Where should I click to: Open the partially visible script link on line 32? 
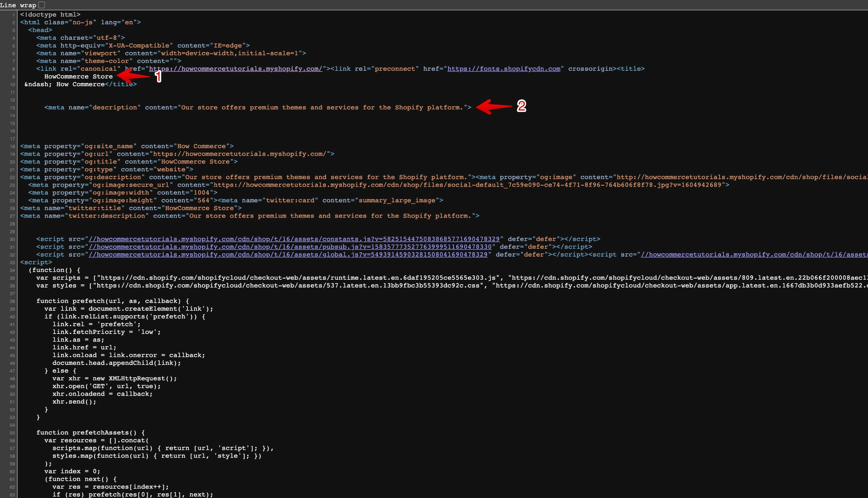pyautogui.click(x=754, y=254)
